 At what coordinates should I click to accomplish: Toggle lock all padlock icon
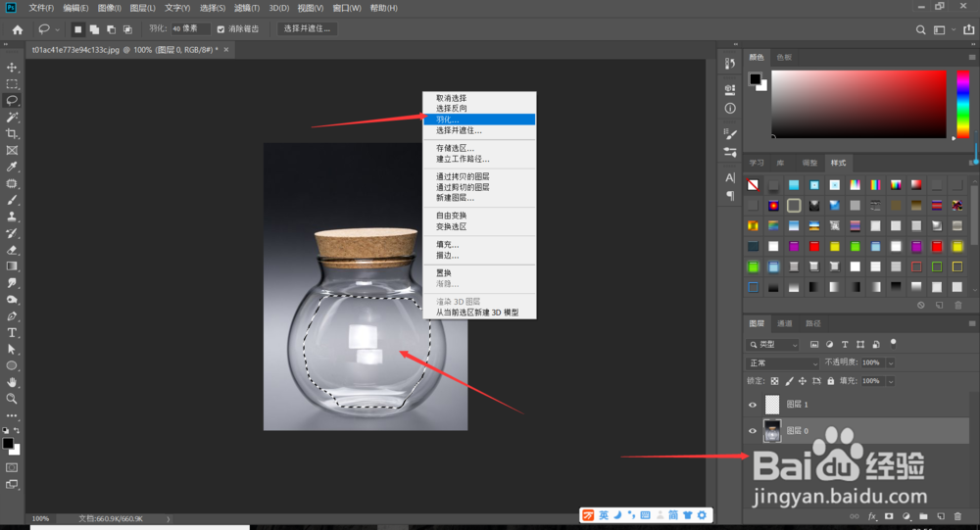pos(831,381)
